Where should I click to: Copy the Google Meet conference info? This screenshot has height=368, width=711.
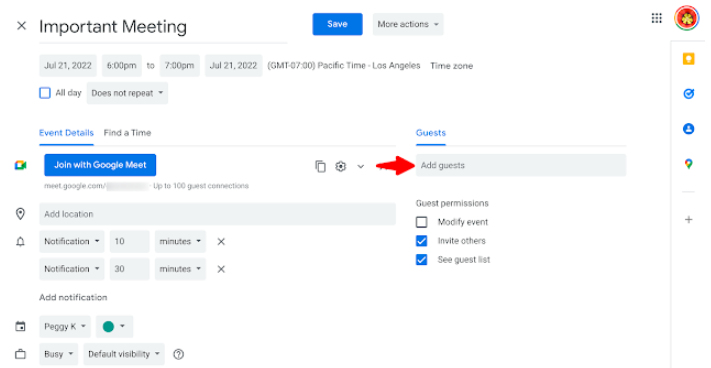pos(321,166)
